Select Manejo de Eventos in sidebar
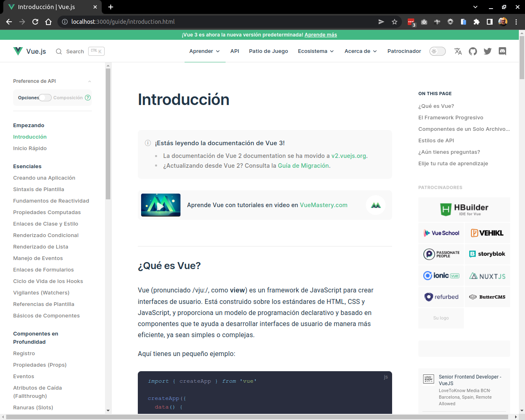Screen dimensions: 525x420 pyautogui.click(x=38, y=258)
